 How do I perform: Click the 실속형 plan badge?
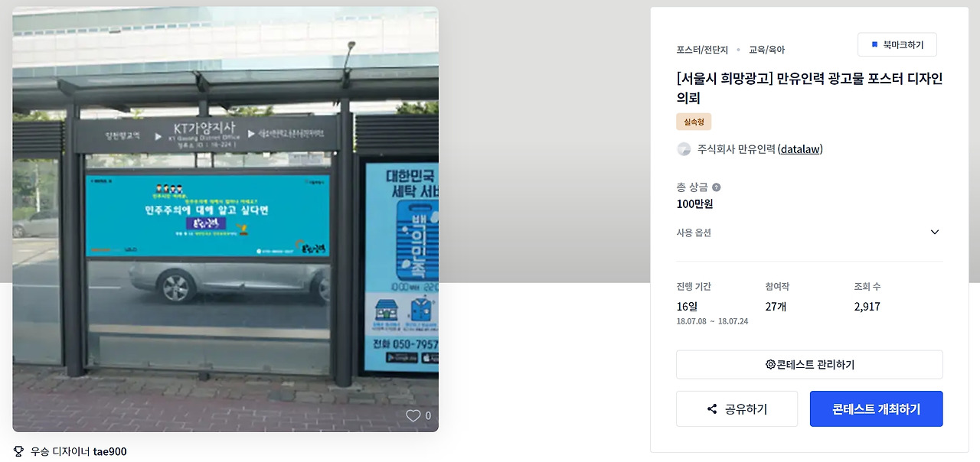point(694,122)
